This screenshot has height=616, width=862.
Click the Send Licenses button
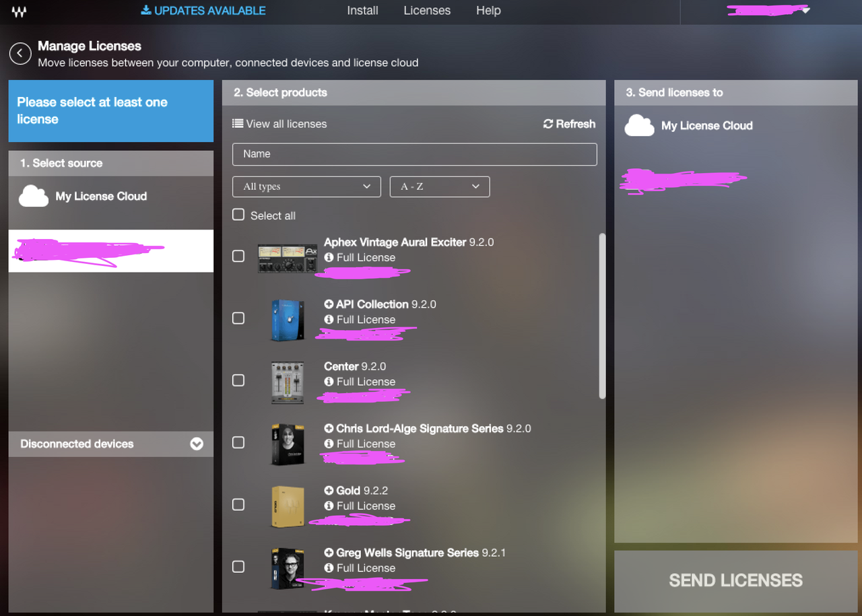(736, 580)
